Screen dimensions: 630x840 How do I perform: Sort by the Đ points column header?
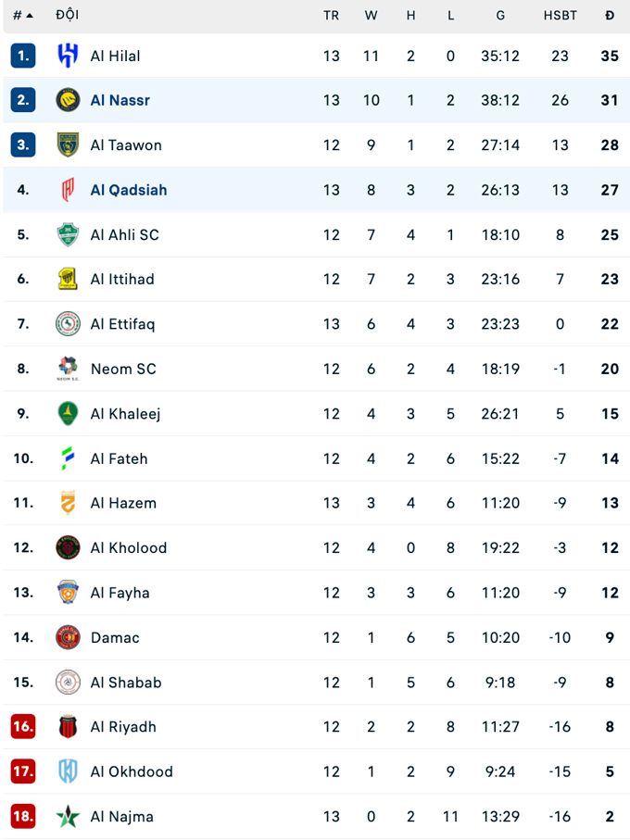609,16
